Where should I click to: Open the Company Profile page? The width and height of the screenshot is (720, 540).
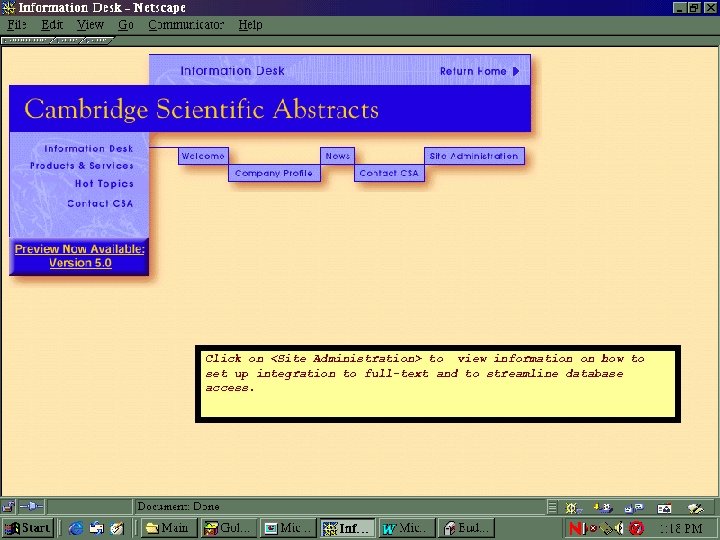tap(274, 173)
